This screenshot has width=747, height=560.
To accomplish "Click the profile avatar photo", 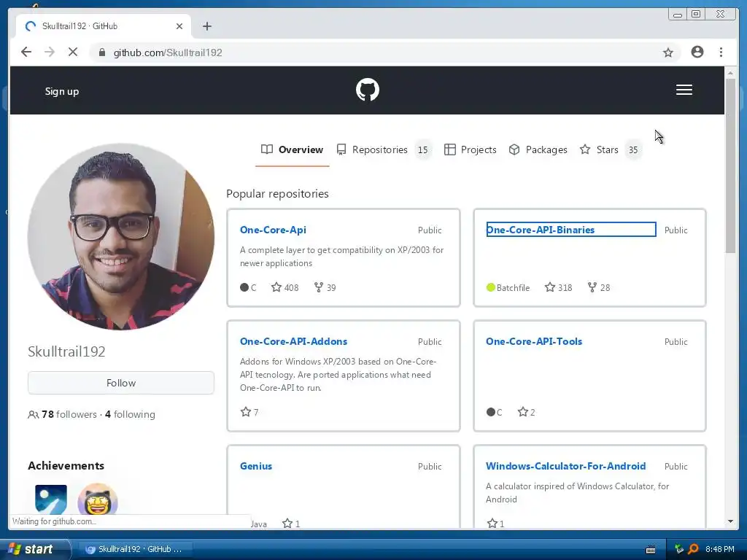I will pyautogui.click(x=121, y=237).
